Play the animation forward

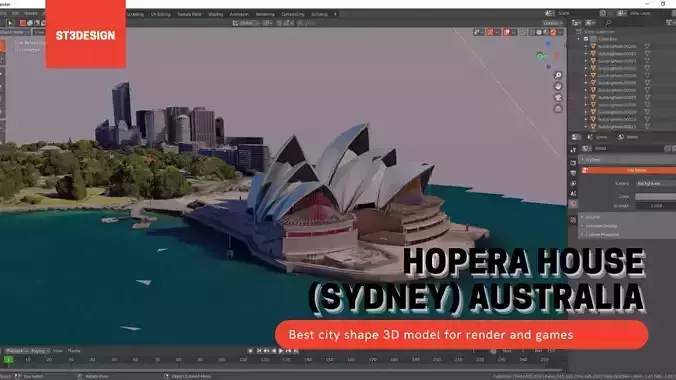click(281, 351)
